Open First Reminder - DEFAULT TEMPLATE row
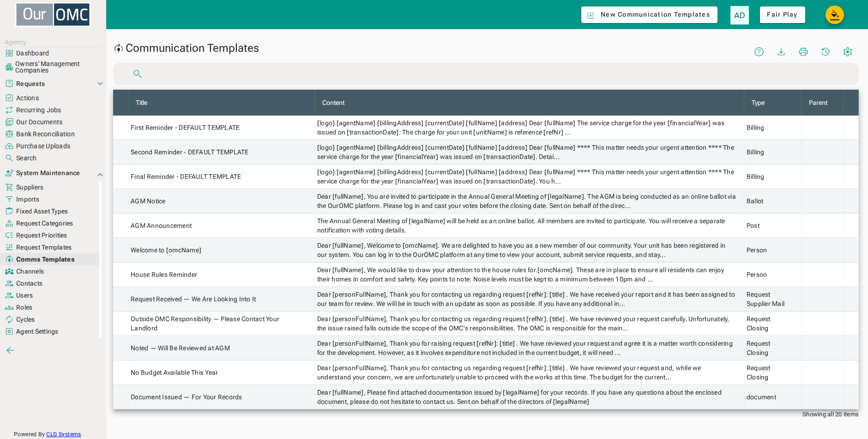Screen dimensions: 868x439 pyautogui.click(x=486, y=128)
